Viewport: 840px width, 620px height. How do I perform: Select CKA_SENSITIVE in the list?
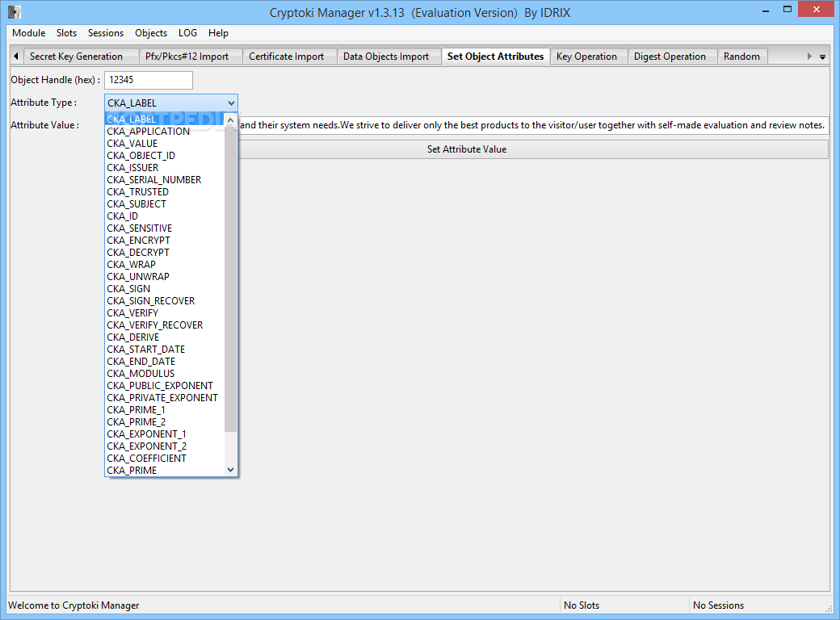coord(165,228)
